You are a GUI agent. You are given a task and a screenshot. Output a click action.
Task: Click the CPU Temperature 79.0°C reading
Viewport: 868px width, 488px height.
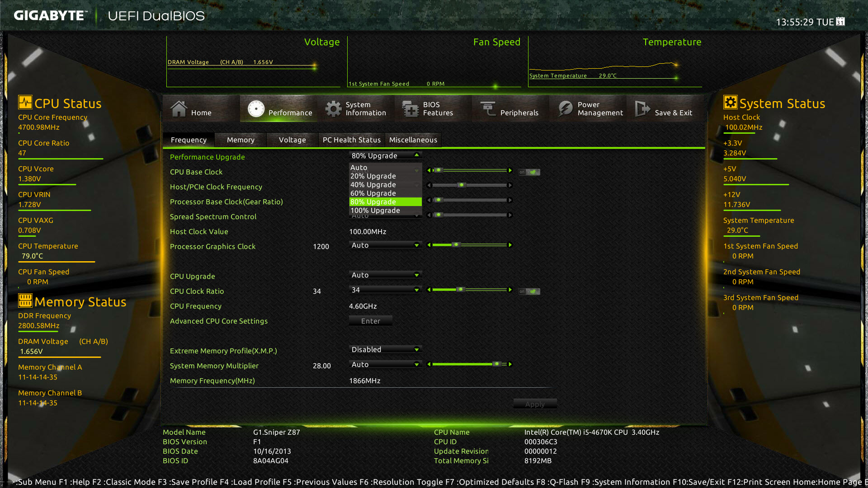click(x=32, y=256)
